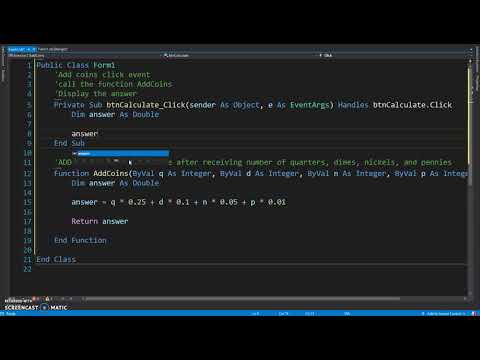
Task: Click the editor's horizontal scrollbar thumb
Action: point(243,298)
